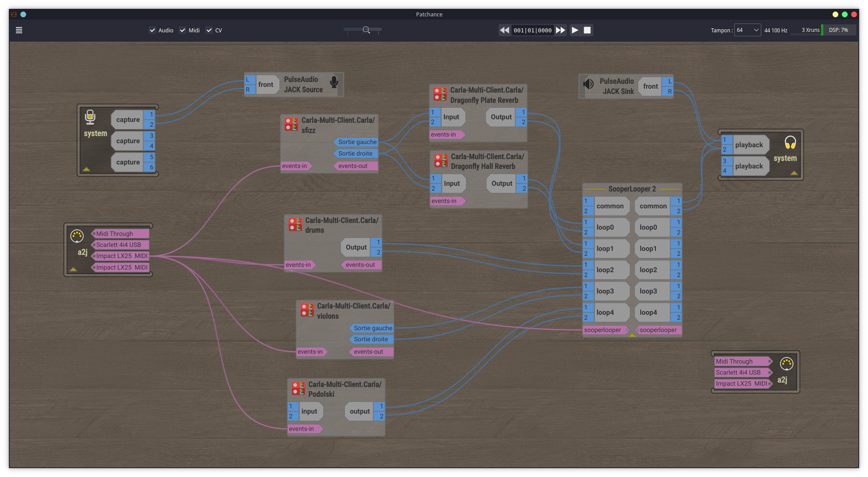The width and height of the screenshot is (868, 477).
Task: Click the fast-forward transport button
Action: click(560, 30)
